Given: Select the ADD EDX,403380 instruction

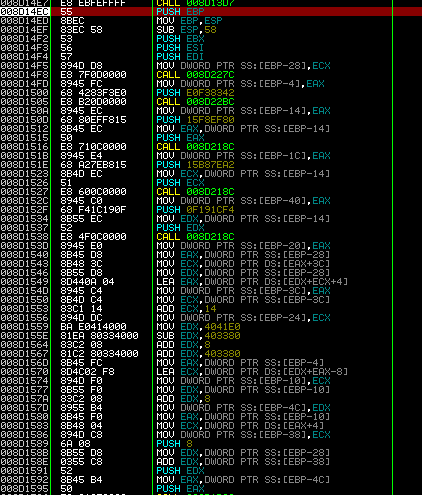Looking at the screenshot, I should tap(198, 354).
